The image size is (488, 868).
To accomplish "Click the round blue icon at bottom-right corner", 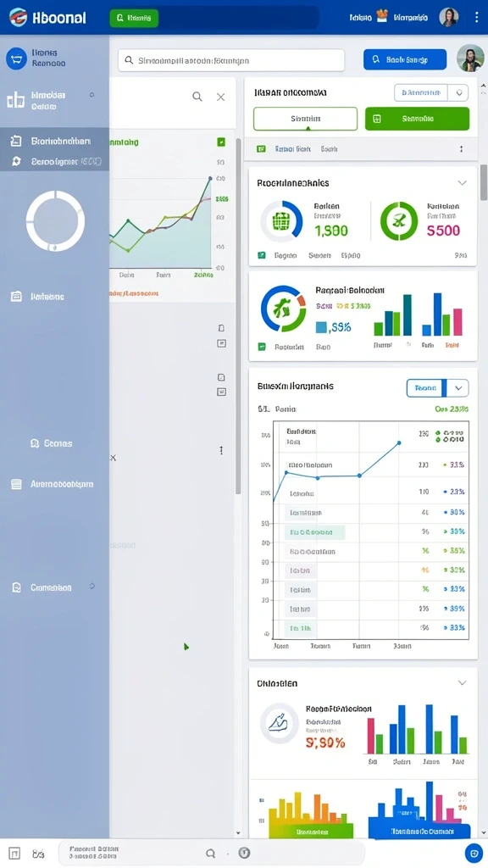I will (474, 853).
